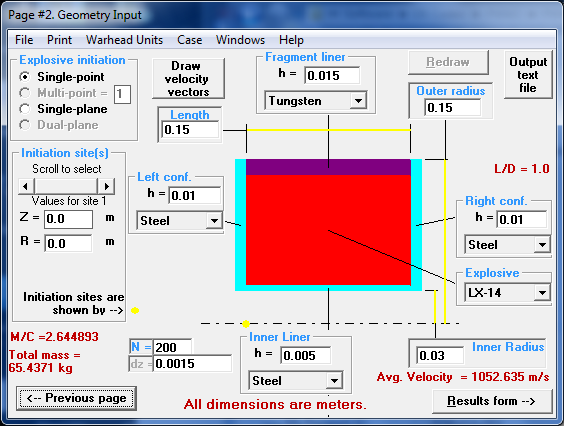Expand Inner Liner Steel material dropdown

pyautogui.click(x=334, y=380)
